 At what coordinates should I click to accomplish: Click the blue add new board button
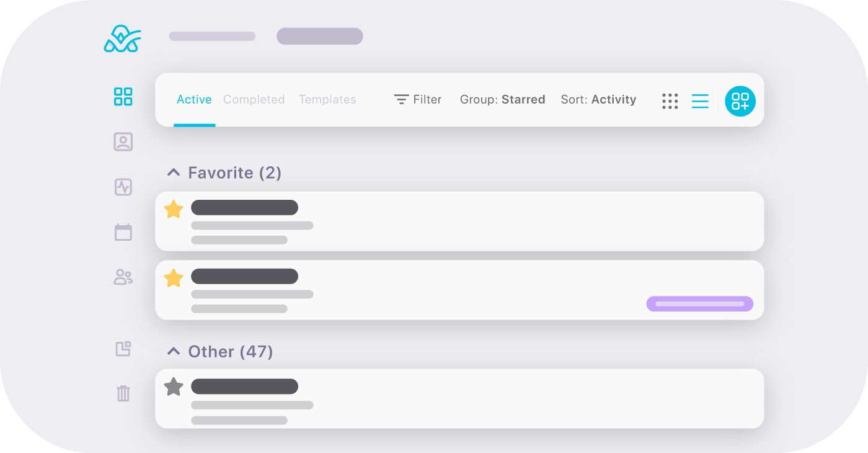click(740, 101)
